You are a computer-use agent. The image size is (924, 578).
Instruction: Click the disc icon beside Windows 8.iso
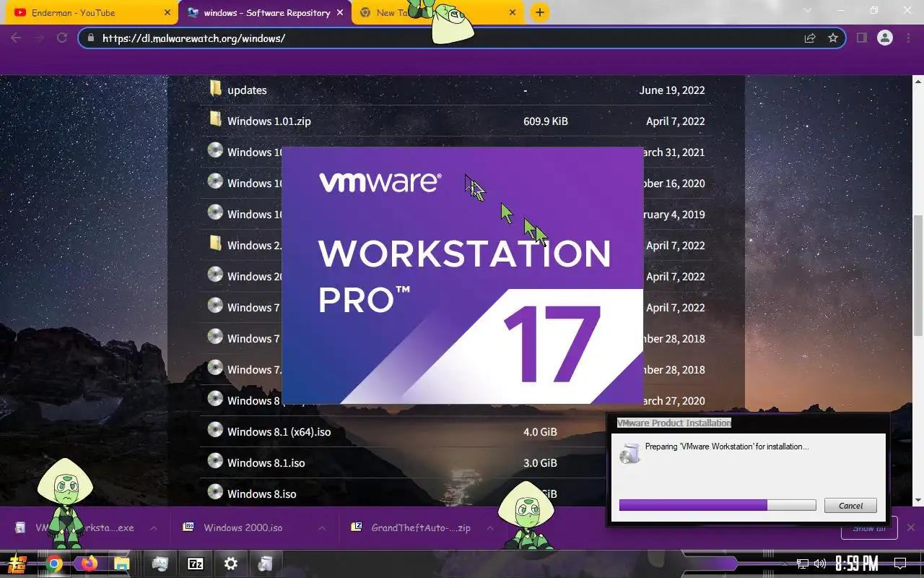coord(215,492)
